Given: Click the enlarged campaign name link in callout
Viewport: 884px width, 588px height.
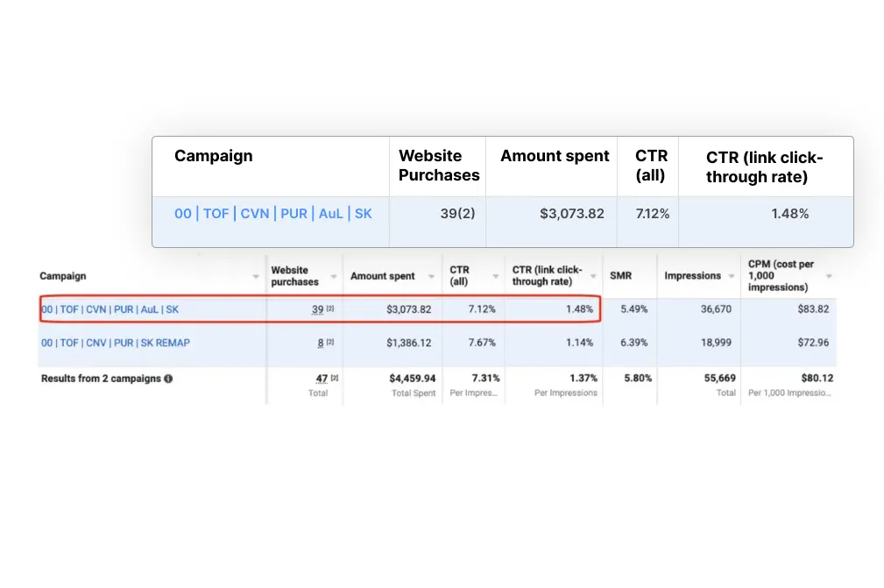Looking at the screenshot, I should click(x=272, y=214).
